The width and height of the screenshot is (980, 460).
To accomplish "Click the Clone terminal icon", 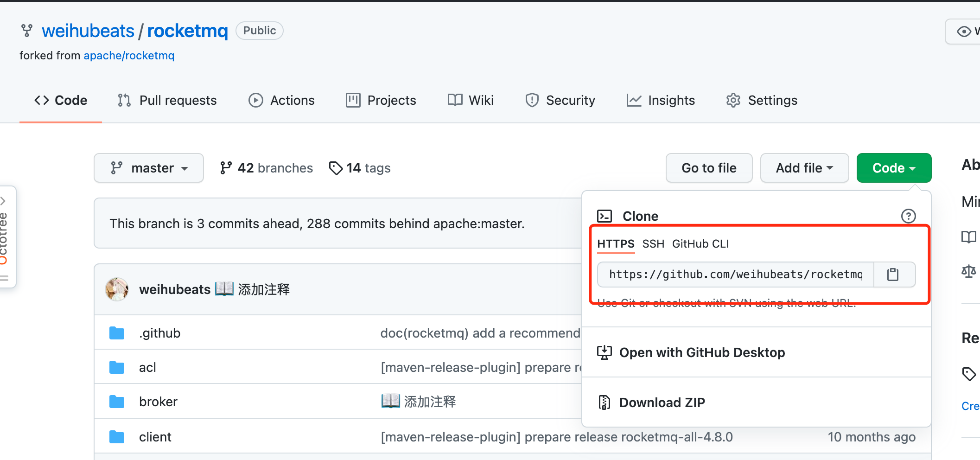I will [605, 216].
